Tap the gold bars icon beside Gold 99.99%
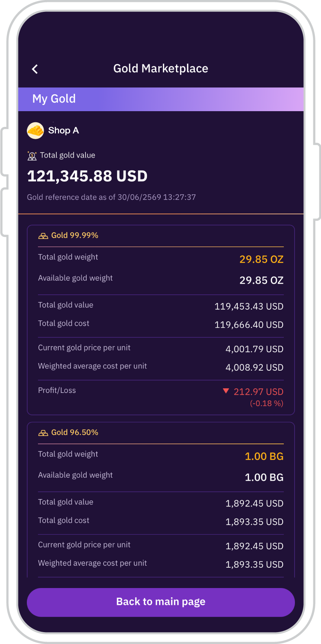The height and width of the screenshot is (644, 321). pos(43,236)
